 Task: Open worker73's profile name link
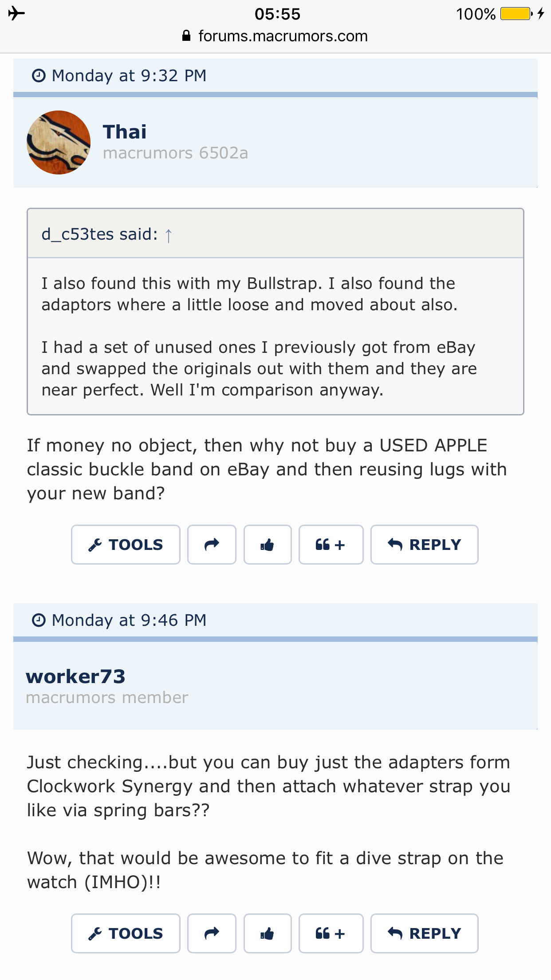click(x=76, y=676)
